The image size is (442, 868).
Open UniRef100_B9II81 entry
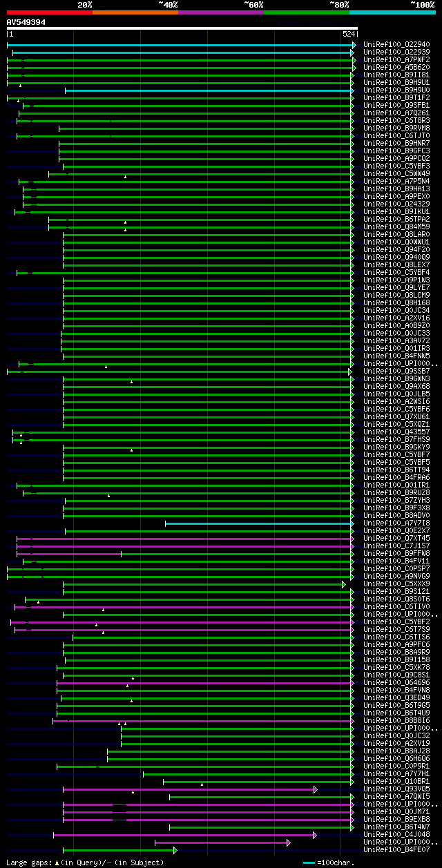pyautogui.click(x=396, y=75)
